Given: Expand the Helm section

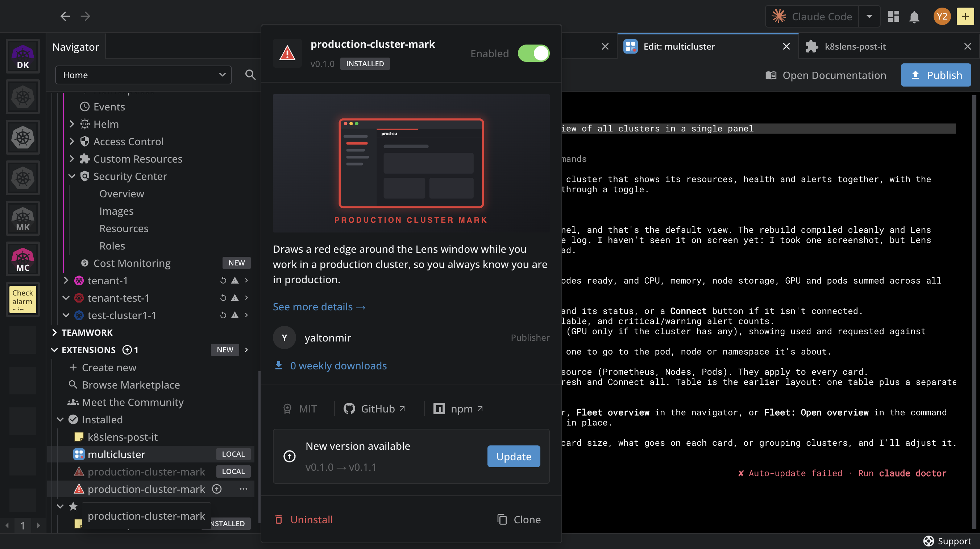Looking at the screenshot, I should [71, 124].
